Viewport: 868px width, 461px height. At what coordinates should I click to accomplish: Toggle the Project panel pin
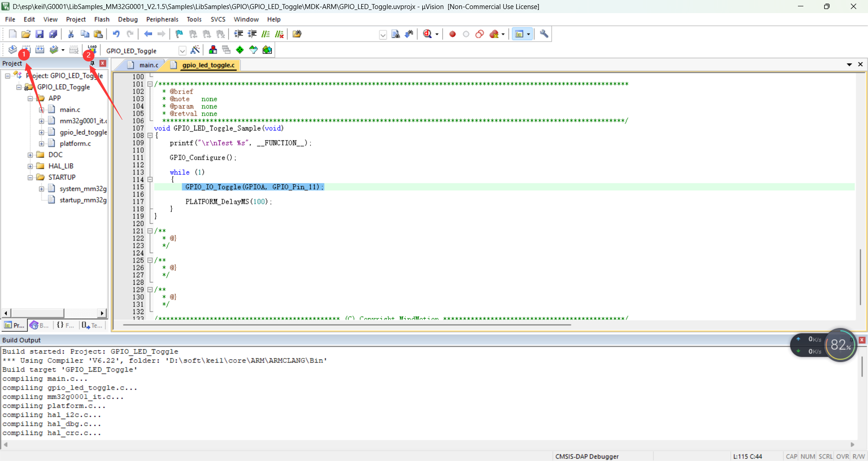[x=93, y=63]
